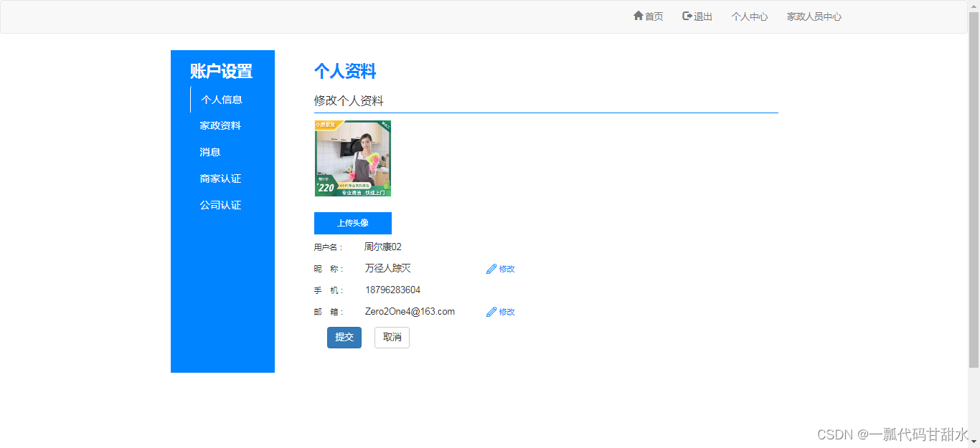Image resolution: width=980 pixels, height=448 pixels.
Task: Open 个人中心 in the top navigation
Action: coord(750,16)
